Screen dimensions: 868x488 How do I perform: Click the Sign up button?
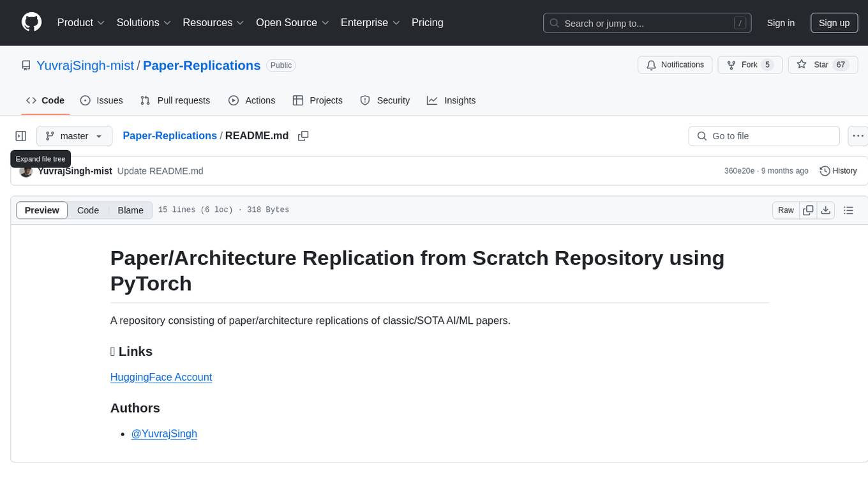(x=834, y=23)
